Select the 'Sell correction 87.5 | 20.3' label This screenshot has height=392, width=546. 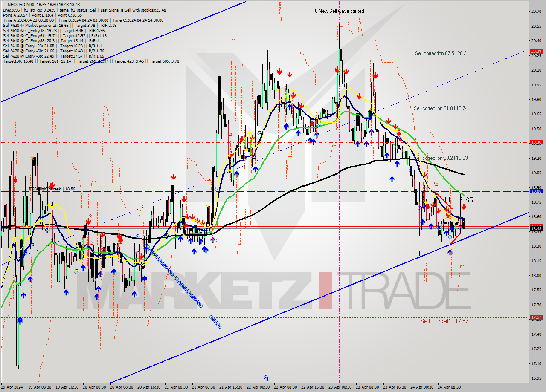click(441, 53)
